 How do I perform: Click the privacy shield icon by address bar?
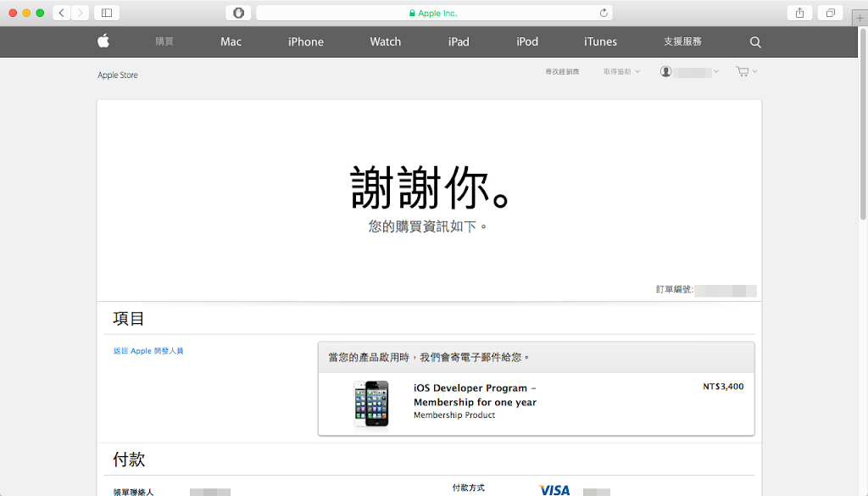pyautogui.click(x=238, y=13)
